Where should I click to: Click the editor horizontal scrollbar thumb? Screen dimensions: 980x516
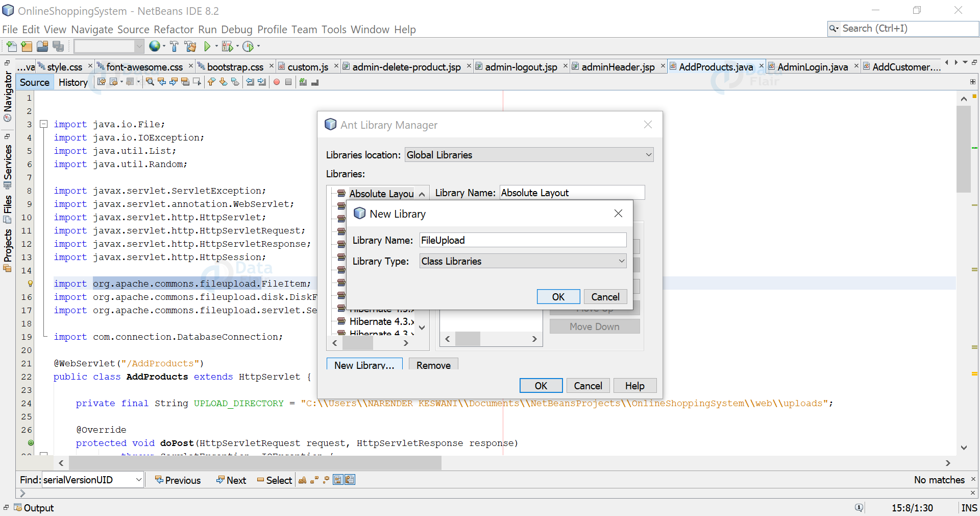pyautogui.click(x=255, y=463)
